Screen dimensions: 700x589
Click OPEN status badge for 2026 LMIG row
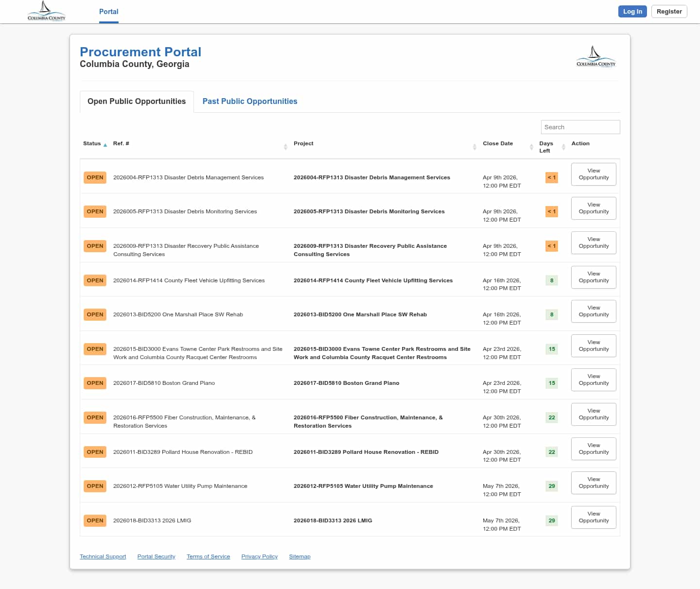(95, 520)
